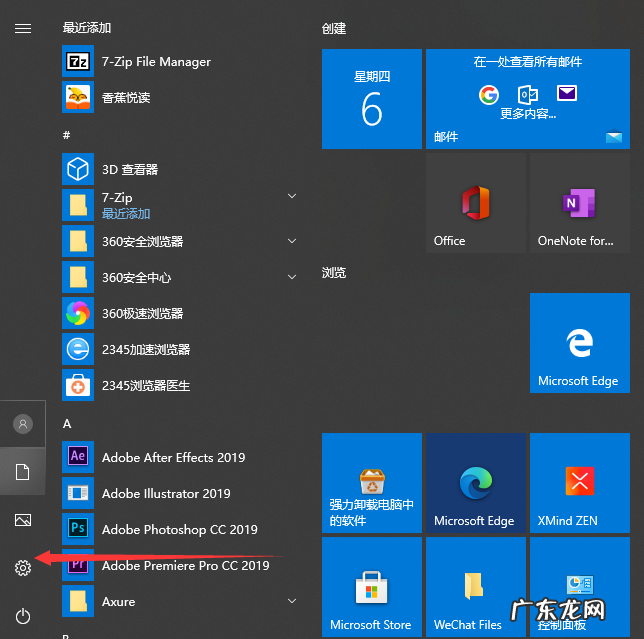Launch 7-Zip File Manager from recently added
644x639 pixels.
coord(156,62)
